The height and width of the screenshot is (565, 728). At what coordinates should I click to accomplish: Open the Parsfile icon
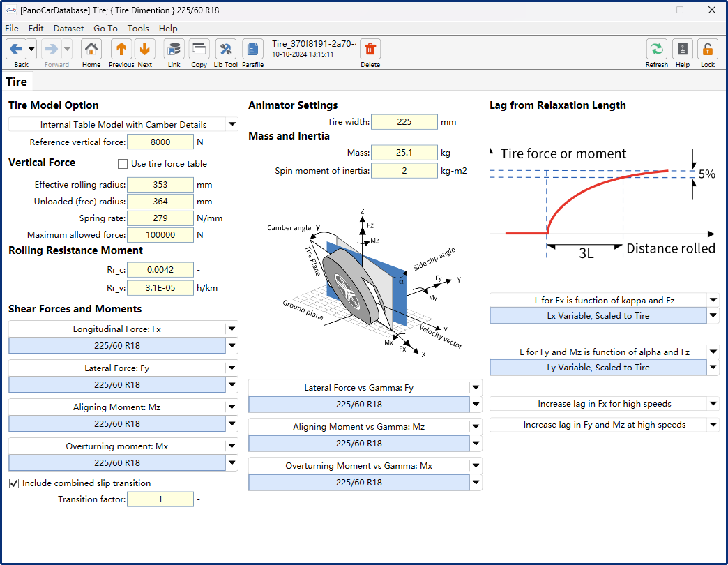[252, 50]
